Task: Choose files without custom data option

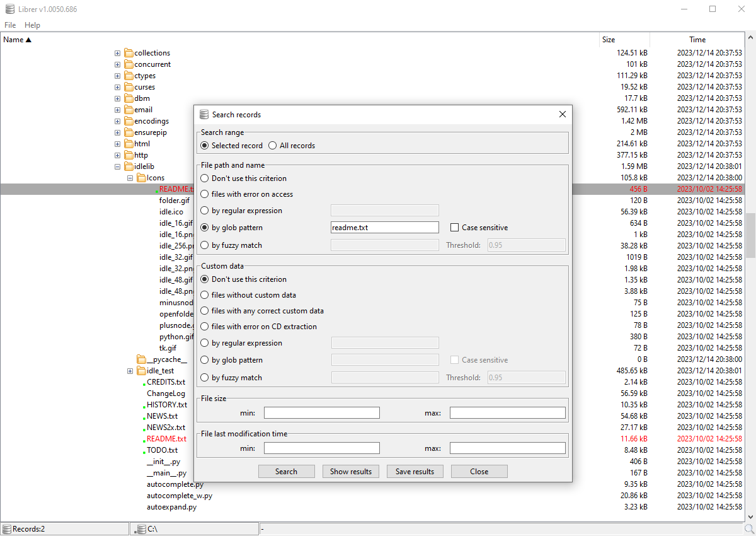Action: point(205,295)
